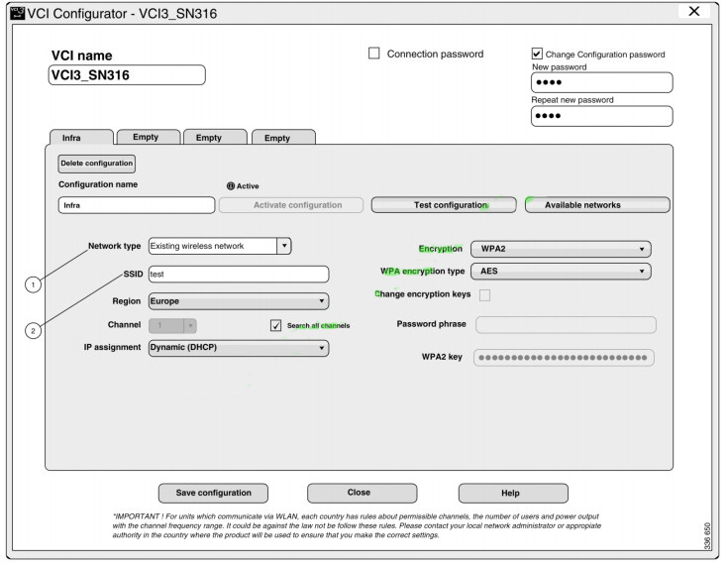Run Test configuration
Screen dimensions: 728x564
(x=444, y=205)
